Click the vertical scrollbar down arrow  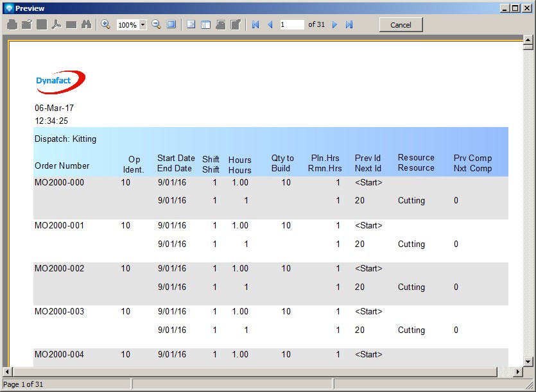point(528,362)
